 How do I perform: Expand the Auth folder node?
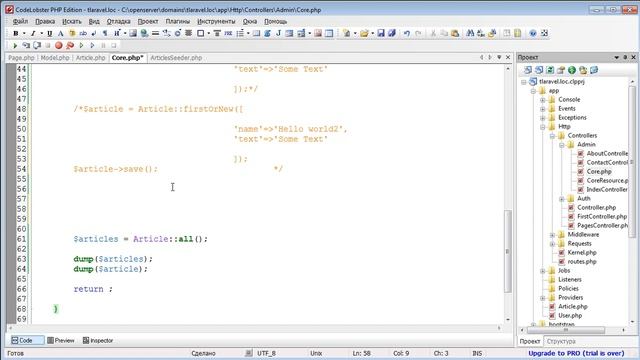562,199
